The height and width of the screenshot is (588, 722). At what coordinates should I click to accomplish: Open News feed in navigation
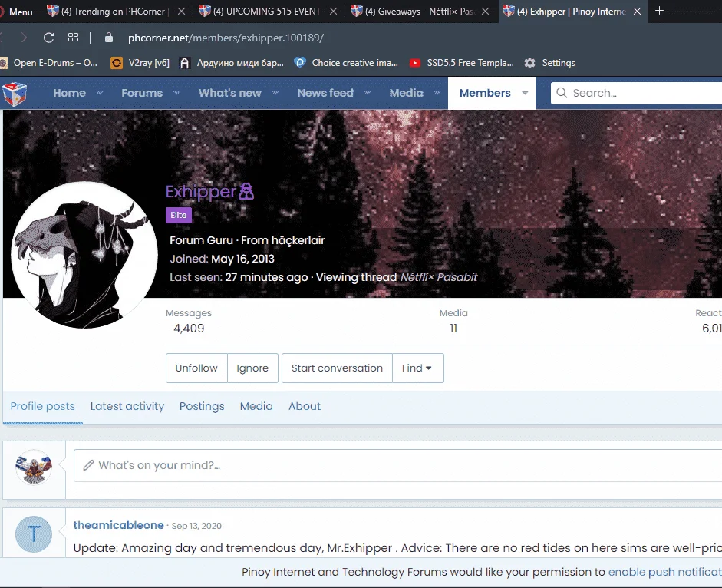(x=325, y=93)
